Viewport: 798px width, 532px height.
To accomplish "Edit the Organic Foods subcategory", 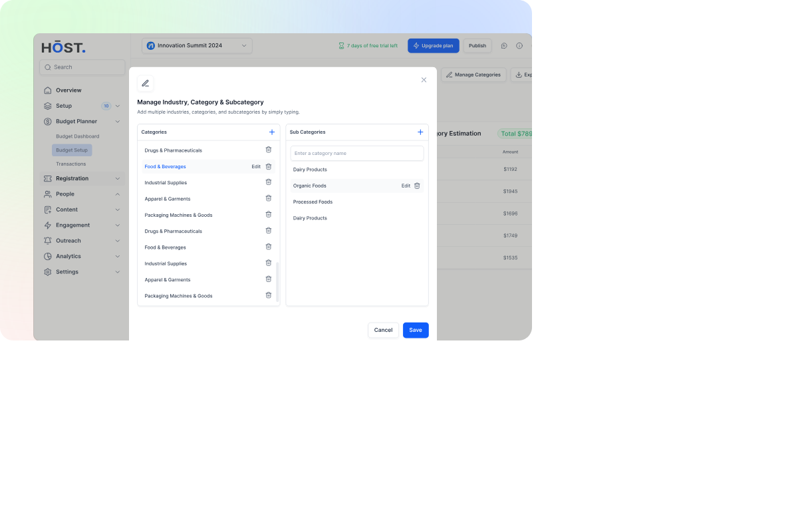I will coord(406,186).
